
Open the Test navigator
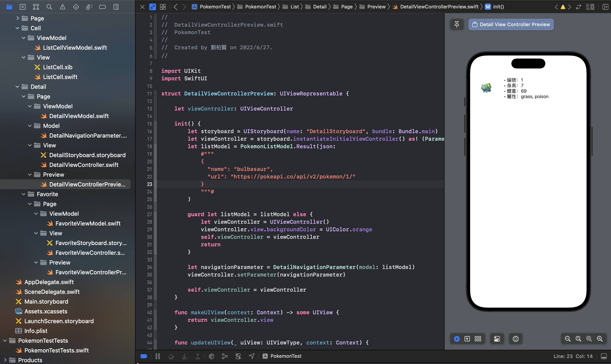[76, 7]
